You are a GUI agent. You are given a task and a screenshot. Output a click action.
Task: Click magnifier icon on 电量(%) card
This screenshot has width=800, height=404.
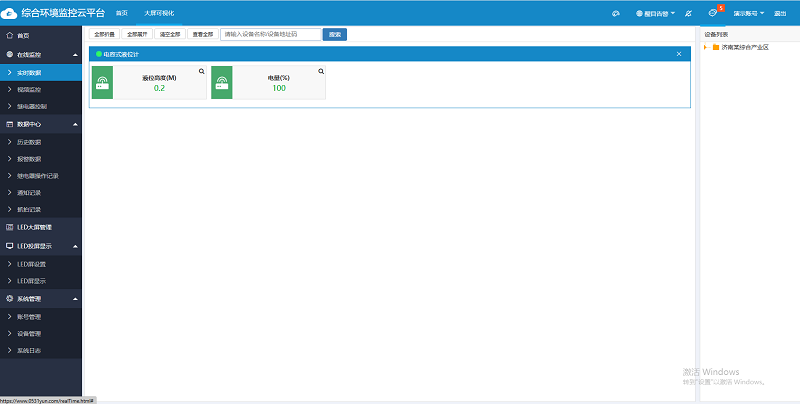pyautogui.click(x=321, y=71)
